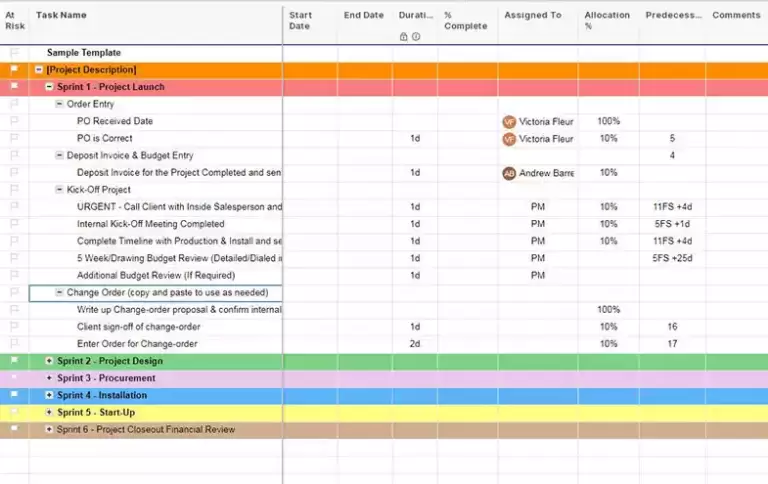Toggle At Risk flag for PO Received Date

pyautogui.click(x=14, y=122)
